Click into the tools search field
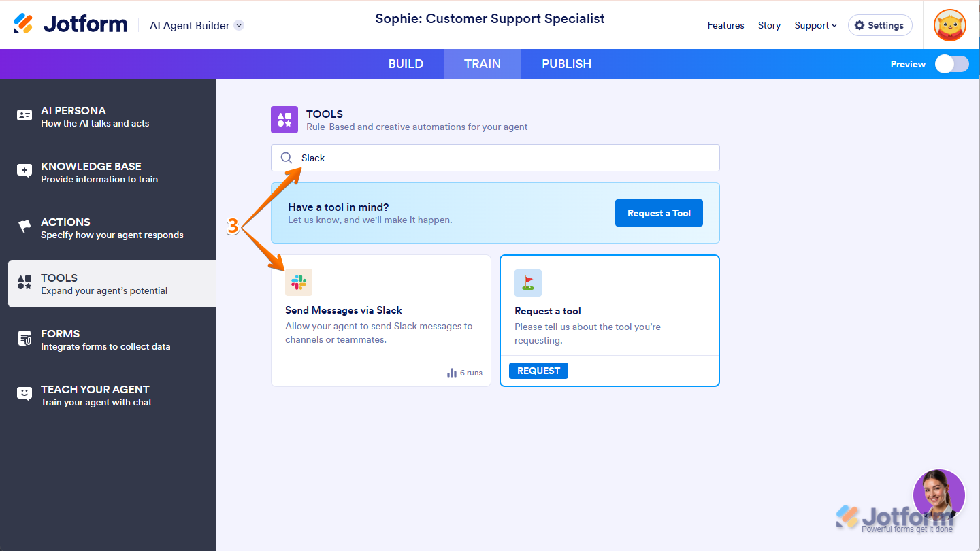980x551 pixels. click(x=504, y=158)
